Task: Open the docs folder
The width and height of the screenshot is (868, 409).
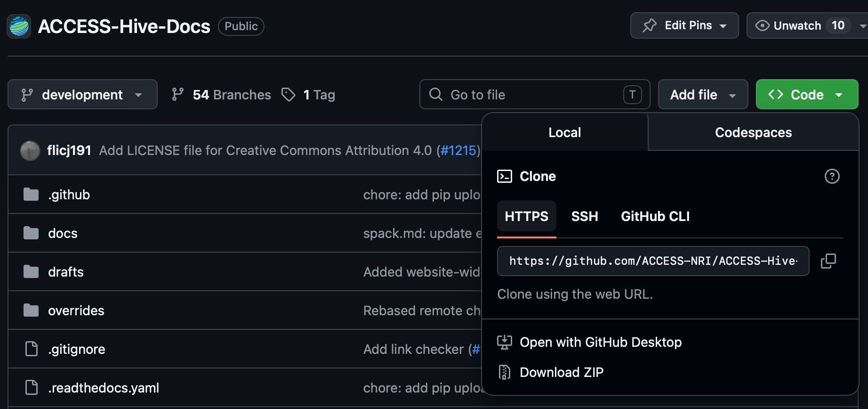Action: (x=63, y=233)
